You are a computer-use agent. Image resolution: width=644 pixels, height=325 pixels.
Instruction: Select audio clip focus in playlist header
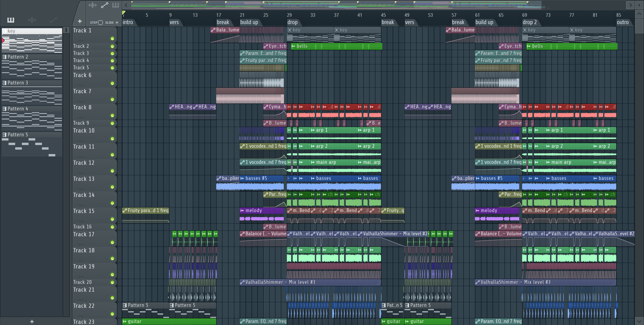(x=93, y=5)
